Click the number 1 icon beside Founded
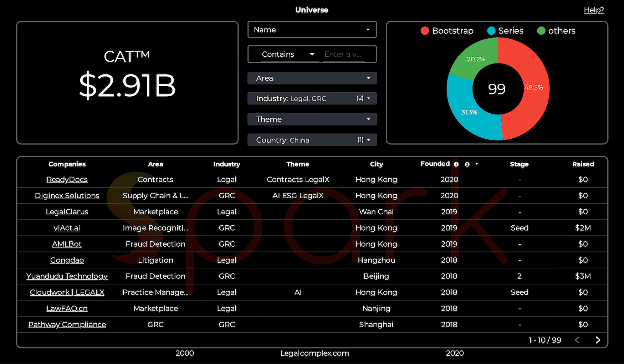 click(x=456, y=164)
